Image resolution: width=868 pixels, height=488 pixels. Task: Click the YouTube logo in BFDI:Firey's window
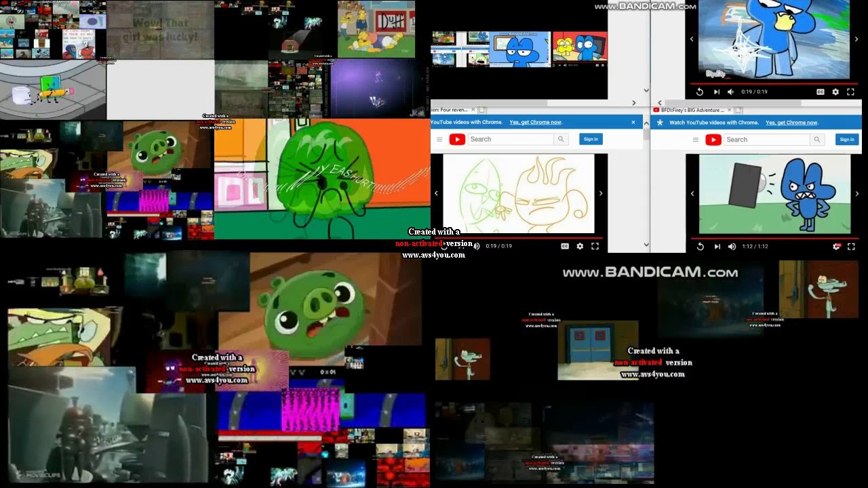point(713,140)
